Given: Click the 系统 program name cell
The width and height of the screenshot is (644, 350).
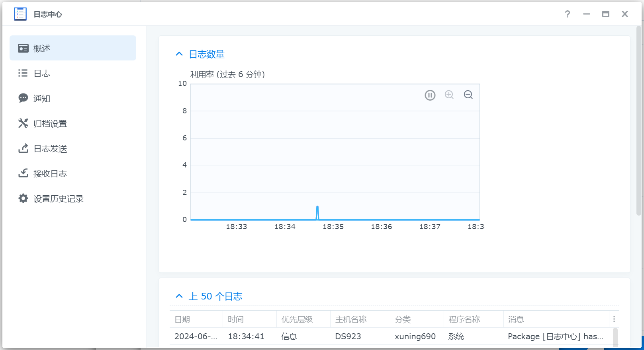Looking at the screenshot, I should 474,336.
